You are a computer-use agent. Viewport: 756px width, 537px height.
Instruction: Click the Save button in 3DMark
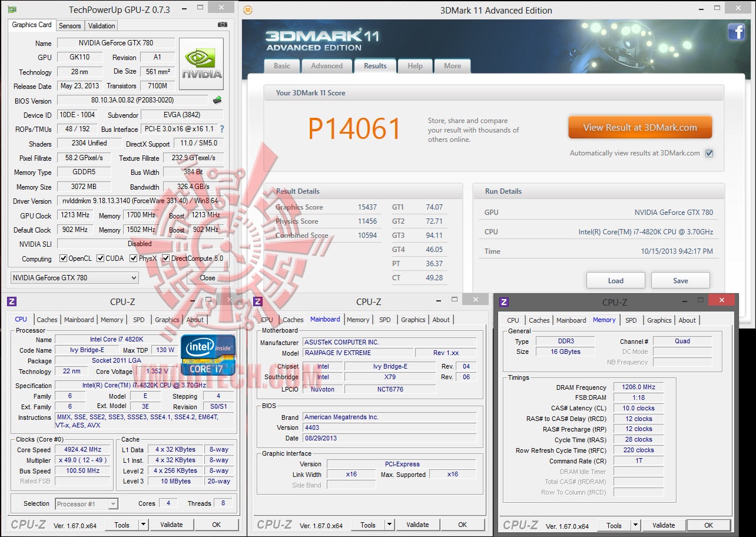(x=681, y=280)
